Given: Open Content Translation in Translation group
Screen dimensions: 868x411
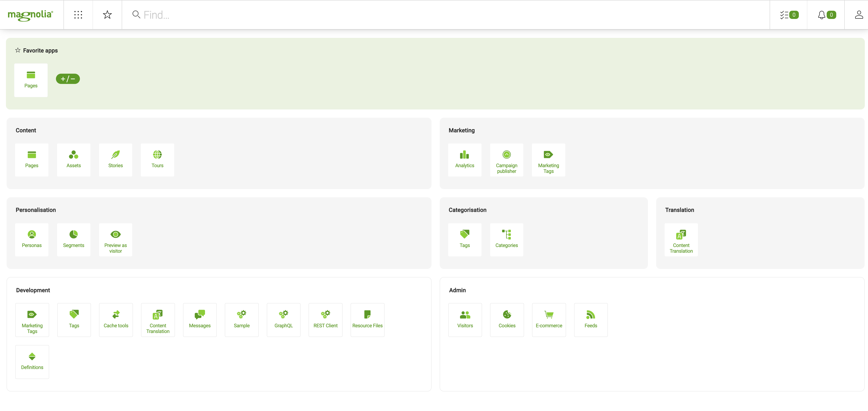Looking at the screenshot, I should pyautogui.click(x=681, y=240).
